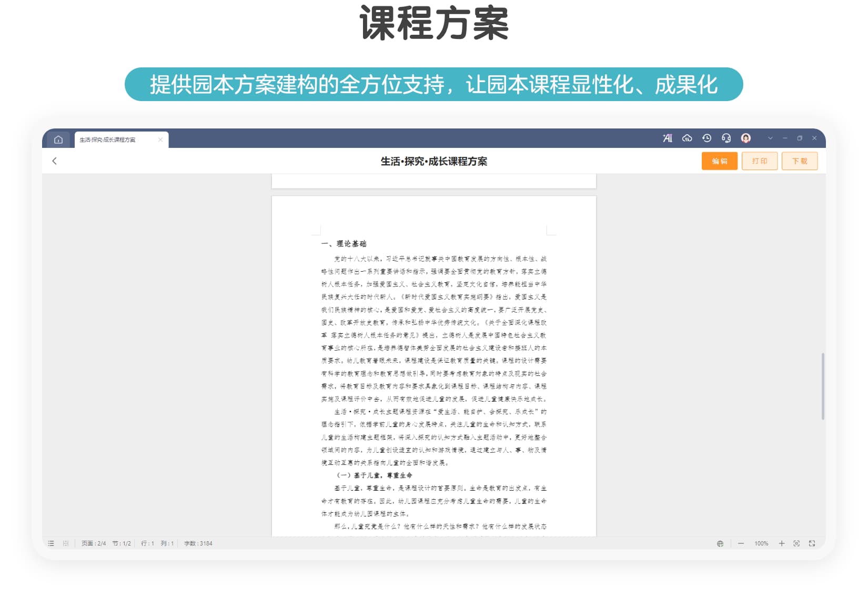
Task: Zoom out with the minus control
Action: tap(741, 543)
